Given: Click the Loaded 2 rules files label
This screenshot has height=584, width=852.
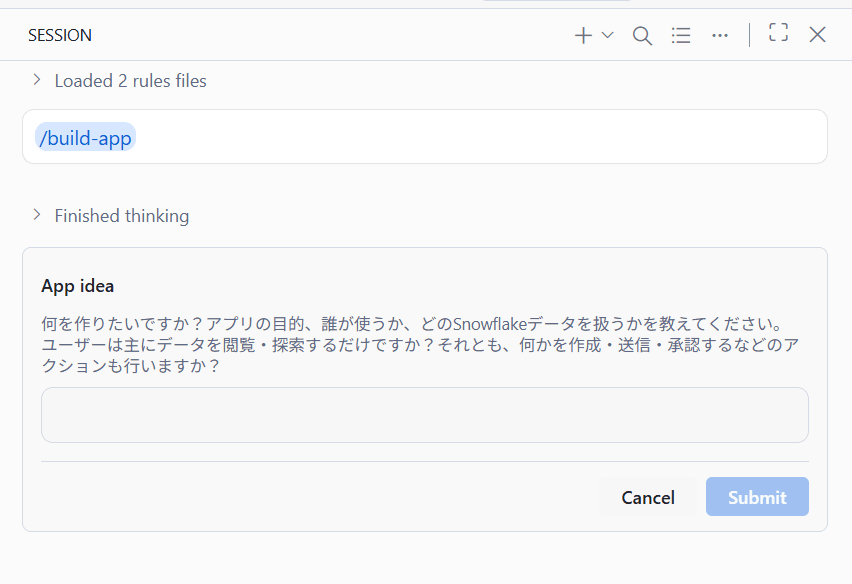Looking at the screenshot, I should pyautogui.click(x=130, y=81).
